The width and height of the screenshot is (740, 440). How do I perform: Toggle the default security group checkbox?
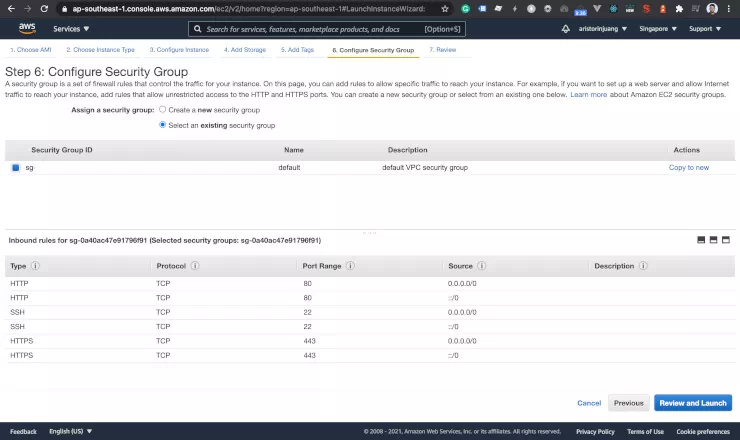click(16, 168)
